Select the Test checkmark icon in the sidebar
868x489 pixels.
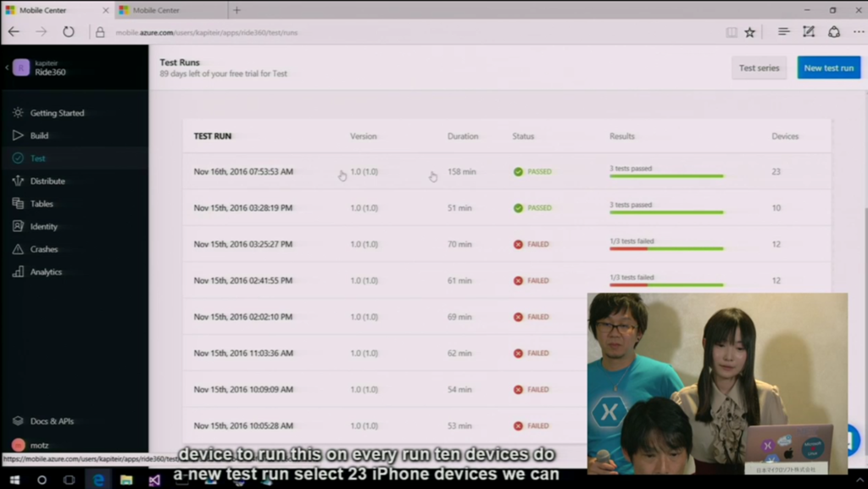[x=18, y=158]
